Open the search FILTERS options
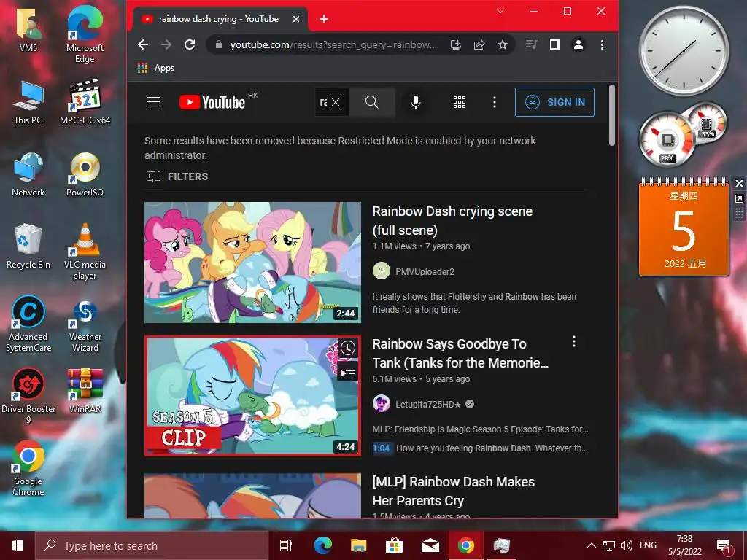 click(x=177, y=176)
